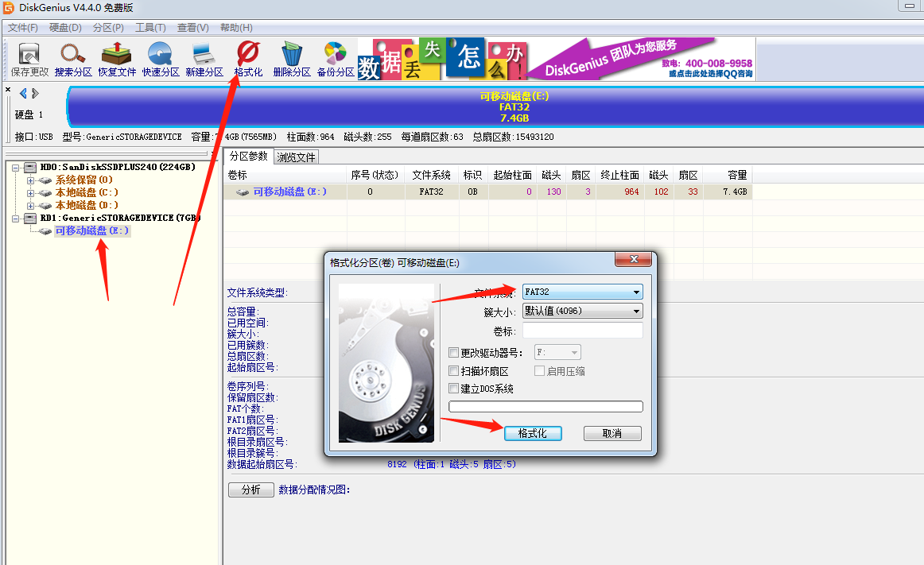
Task: Toggle the Create DOS System (建立DOS系统) checkbox
Action: (x=454, y=389)
